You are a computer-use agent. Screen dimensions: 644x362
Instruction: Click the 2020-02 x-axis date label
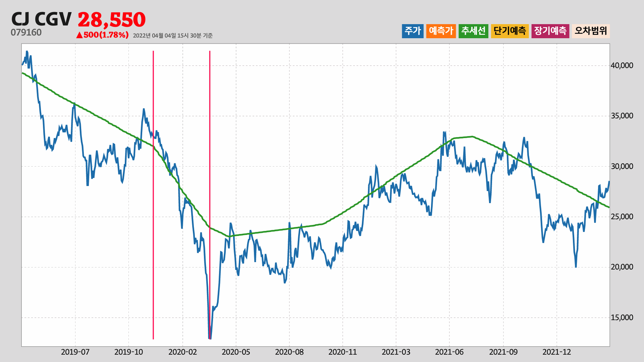(182, 352)
